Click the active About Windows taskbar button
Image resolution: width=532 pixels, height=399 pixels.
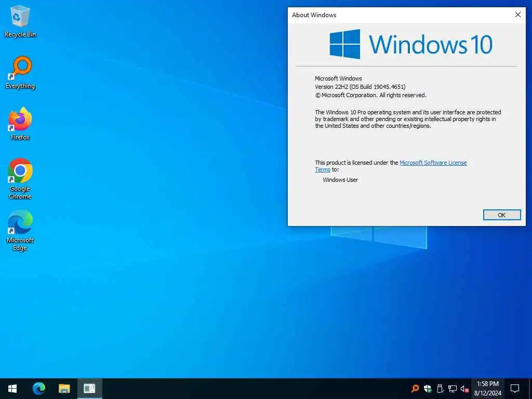pyautogui.click(x=89, y=389)
